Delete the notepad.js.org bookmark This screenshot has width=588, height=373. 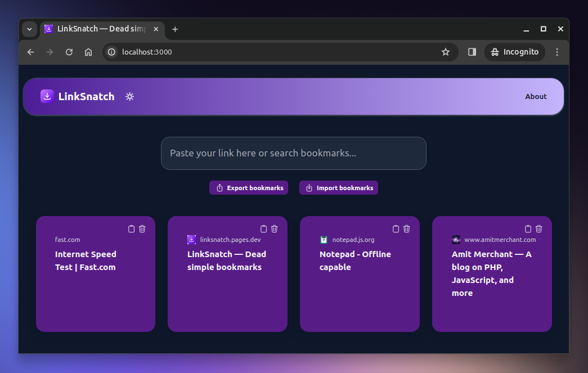tap(406, 228)
